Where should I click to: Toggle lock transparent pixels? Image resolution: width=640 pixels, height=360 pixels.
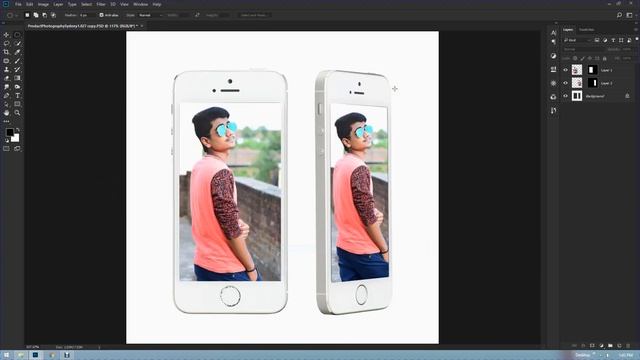click(x=575, y=58)
